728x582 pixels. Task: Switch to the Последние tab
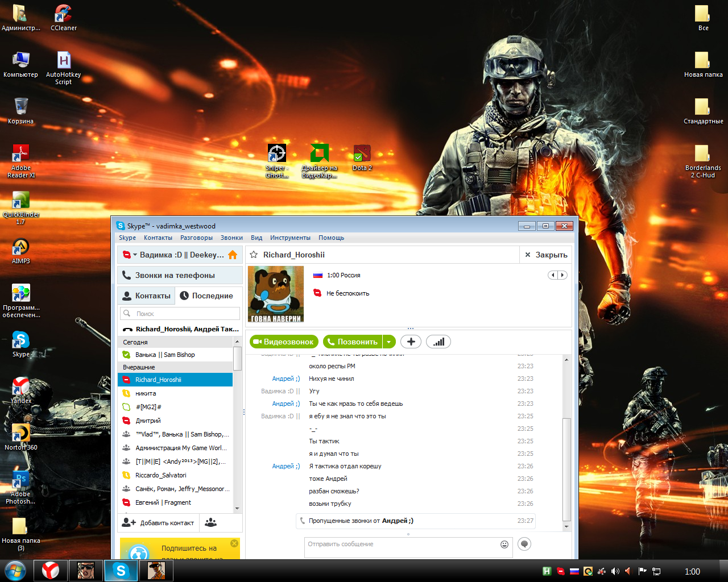click(208, 296)
